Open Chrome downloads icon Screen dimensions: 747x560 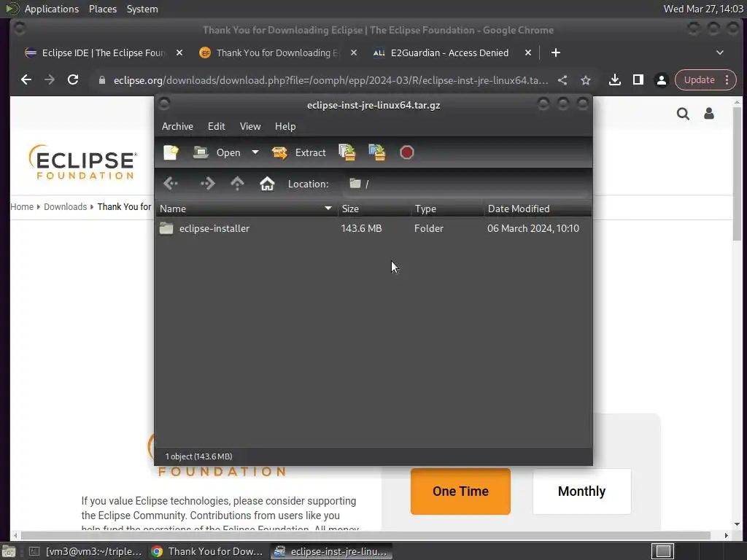tap(614, 79)
